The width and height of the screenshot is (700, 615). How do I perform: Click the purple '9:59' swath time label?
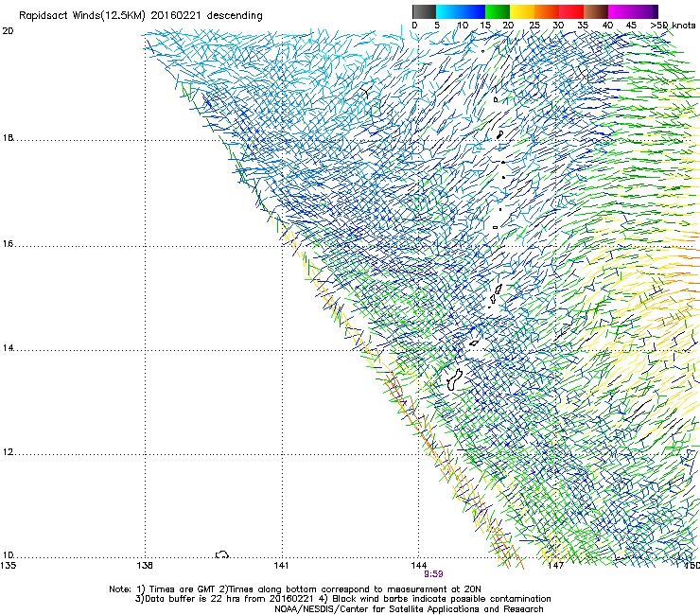(433, 574)
